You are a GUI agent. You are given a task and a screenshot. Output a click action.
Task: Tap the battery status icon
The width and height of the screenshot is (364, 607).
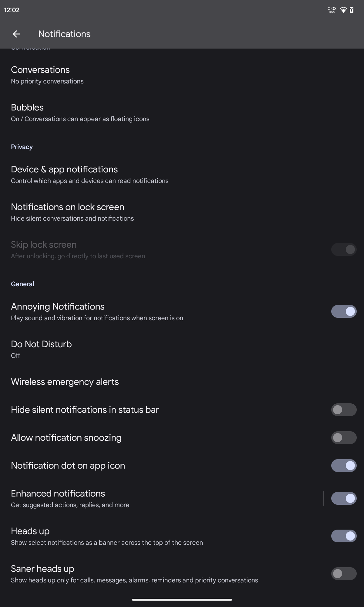click(x=352, y=10)
